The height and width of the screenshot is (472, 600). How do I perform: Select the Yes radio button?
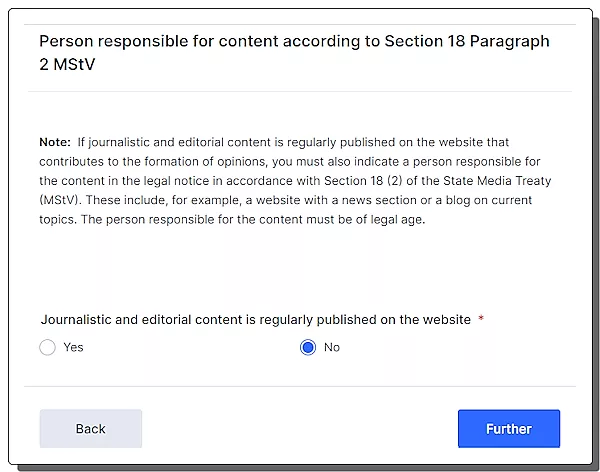pyautogui.click(x=47, y=348)
